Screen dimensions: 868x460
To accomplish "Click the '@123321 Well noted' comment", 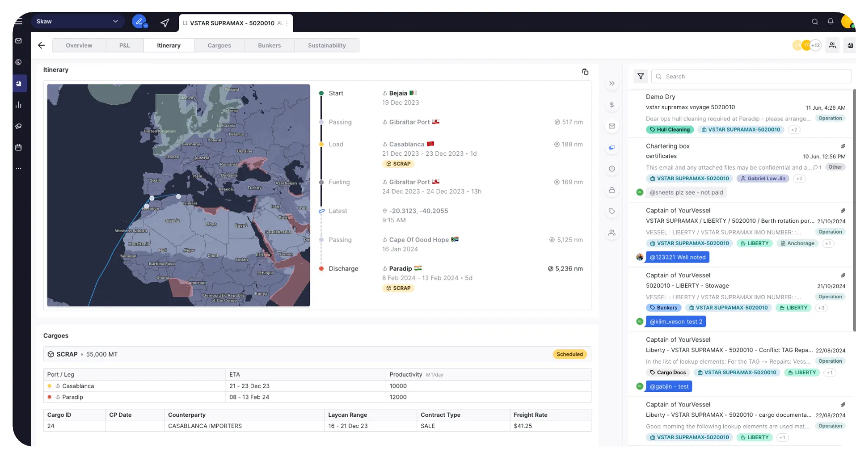I will click(677, 257).
